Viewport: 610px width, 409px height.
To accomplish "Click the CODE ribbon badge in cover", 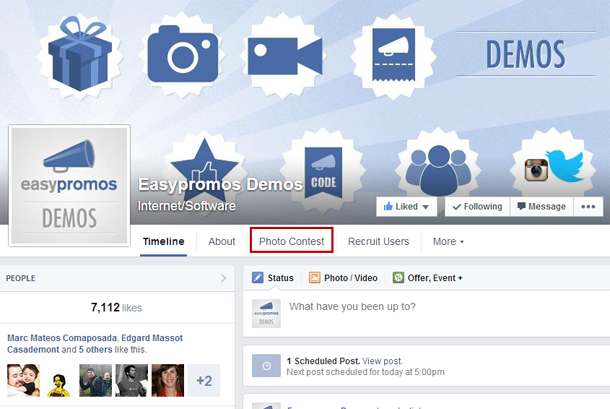I will coord(323,170).
